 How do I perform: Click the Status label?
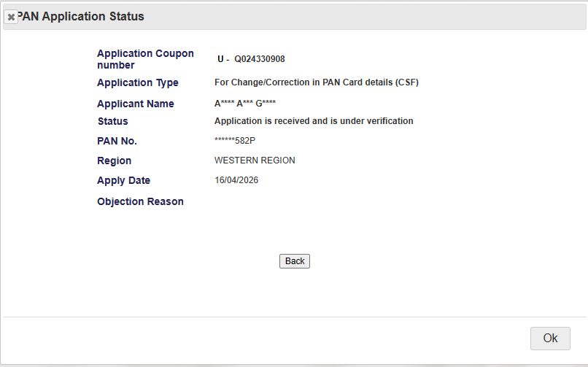pos(113,121)
